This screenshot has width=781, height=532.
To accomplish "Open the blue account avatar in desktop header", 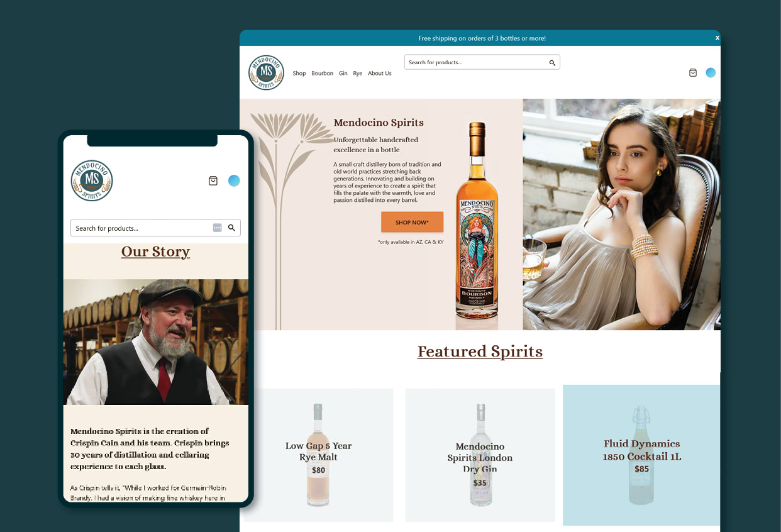I will (x=711, y=72).
